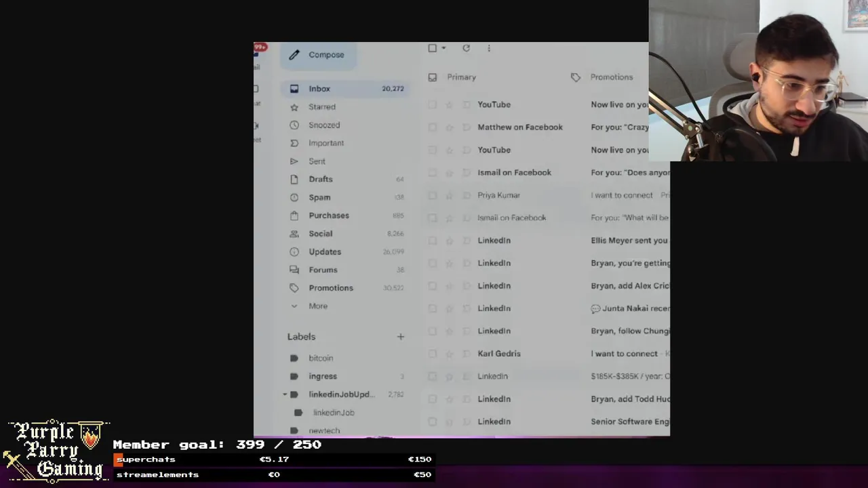Star the Karl Gedris email
The height and width of the screenshot is (488, 868).
(449, 354)
